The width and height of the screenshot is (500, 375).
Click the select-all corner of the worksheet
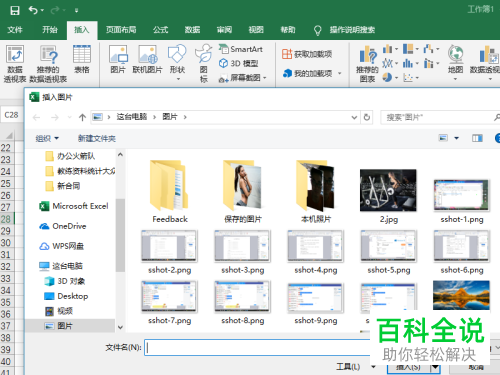tap(9, 135)
